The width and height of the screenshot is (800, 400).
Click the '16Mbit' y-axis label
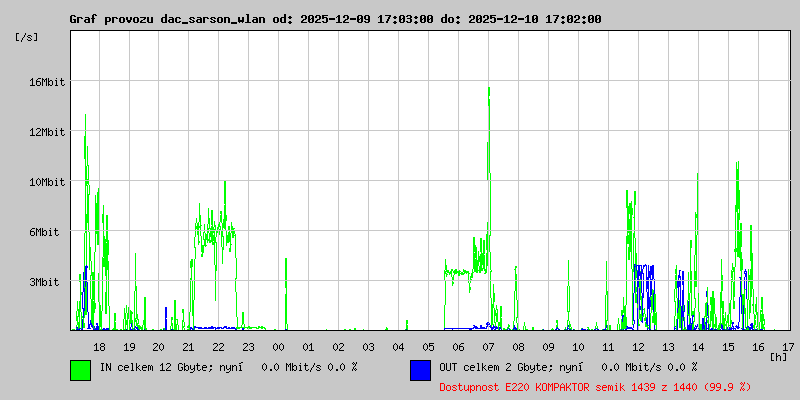[46, 82]
